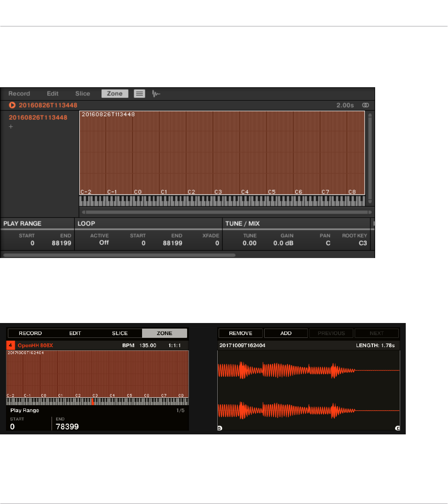Select zone 20160826T113448 in the zone list
The image size is (448, 504).
pyautogui.click(x=38, y=117)
